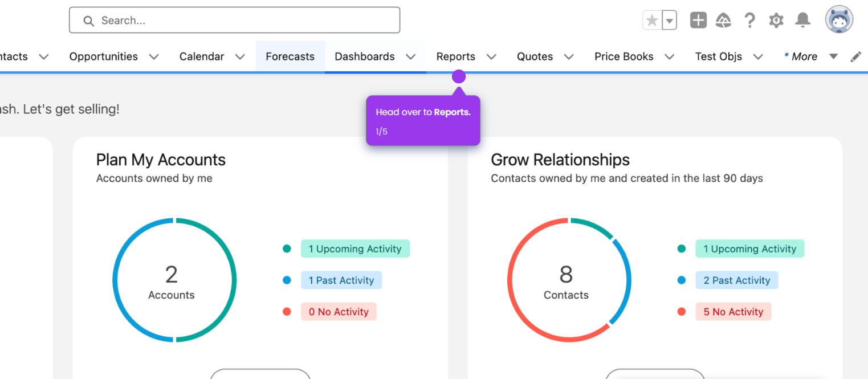
Task: Open the Notifications bell
Action: click(x=803, y=21)
